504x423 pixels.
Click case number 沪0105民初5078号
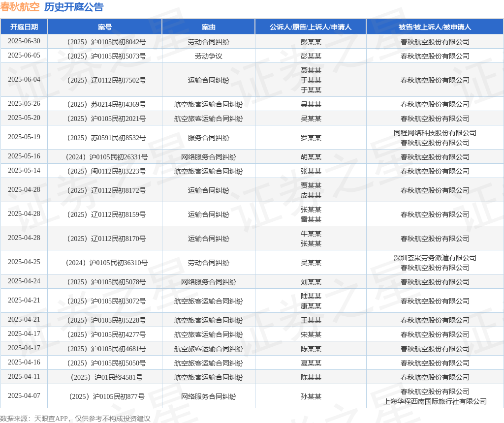106,282
